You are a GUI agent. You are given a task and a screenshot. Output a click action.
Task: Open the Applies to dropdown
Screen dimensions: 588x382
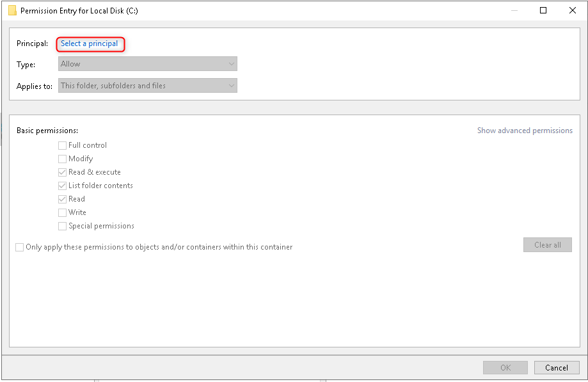tap(147, 86)
